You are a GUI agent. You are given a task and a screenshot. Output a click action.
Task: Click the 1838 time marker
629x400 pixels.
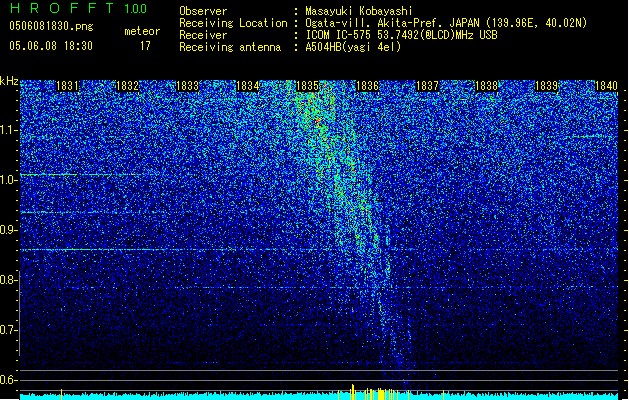click(x=486, y=86)
